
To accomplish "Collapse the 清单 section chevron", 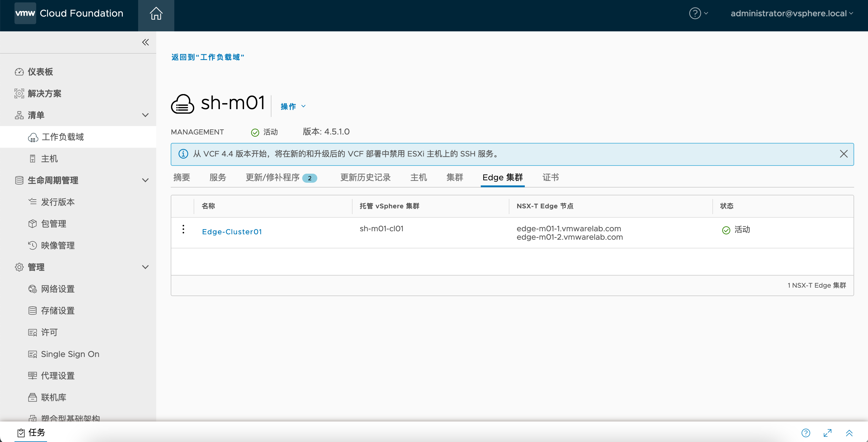I will pos(145,115).
